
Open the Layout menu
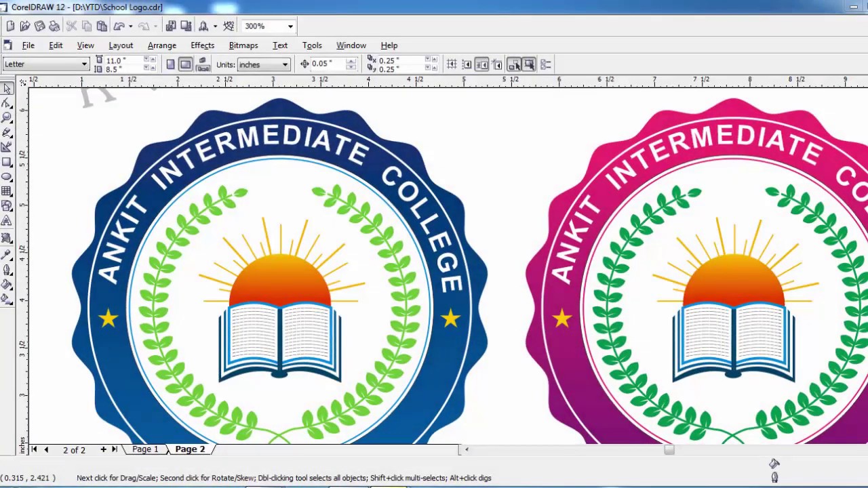(x=121, y=45)
